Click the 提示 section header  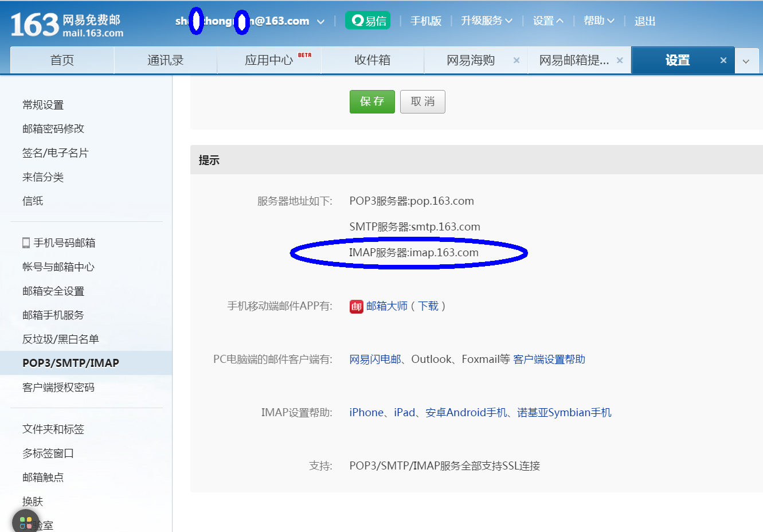pyautogui.click(x=209, y=161)
